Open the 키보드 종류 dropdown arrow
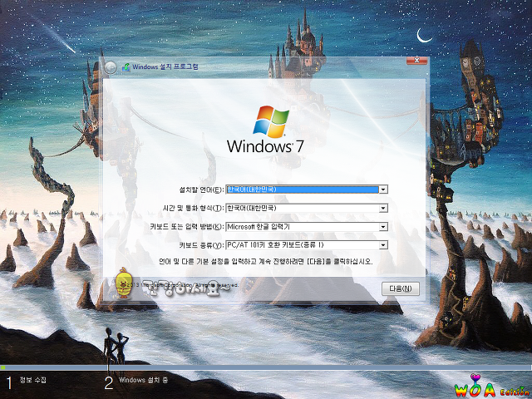The image size is (532, 399). click(x=383, y=245)
